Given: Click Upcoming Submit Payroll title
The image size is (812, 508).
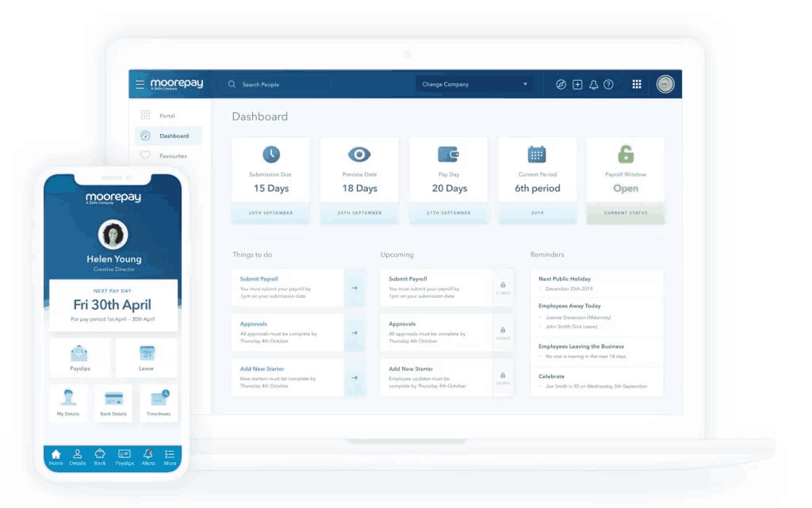Looking at the screenshot, I should 408,279.
